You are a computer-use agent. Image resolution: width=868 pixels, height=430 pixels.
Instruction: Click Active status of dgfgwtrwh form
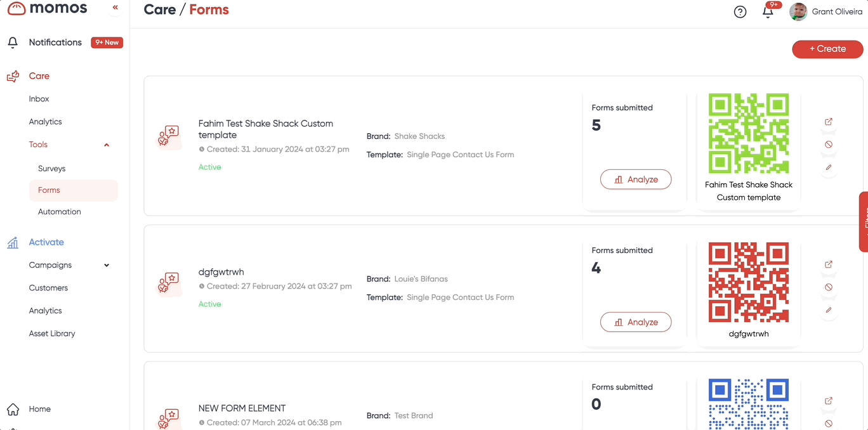click(x=210, y=304)
